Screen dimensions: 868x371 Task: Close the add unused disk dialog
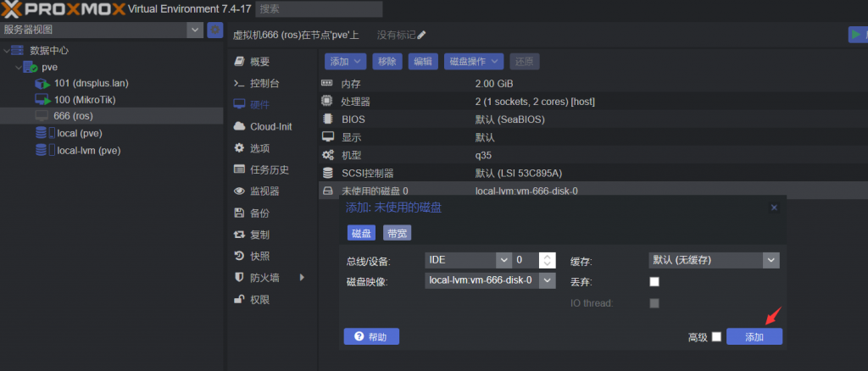[774, 208]
